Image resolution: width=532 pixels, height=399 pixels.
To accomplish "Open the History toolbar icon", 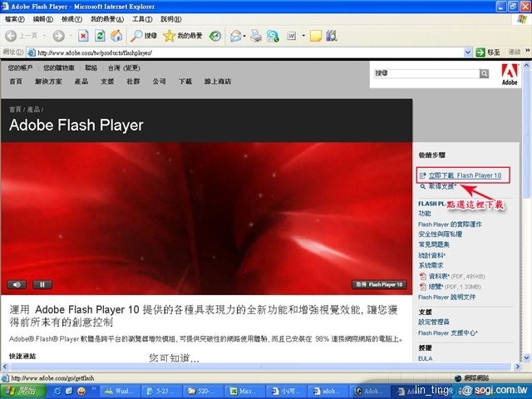I will (214, 36).
